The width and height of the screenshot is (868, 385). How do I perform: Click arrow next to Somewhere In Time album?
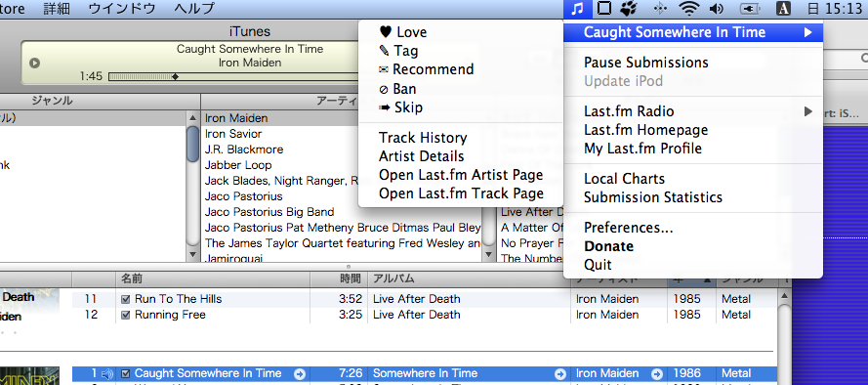[x=560, y=374]
